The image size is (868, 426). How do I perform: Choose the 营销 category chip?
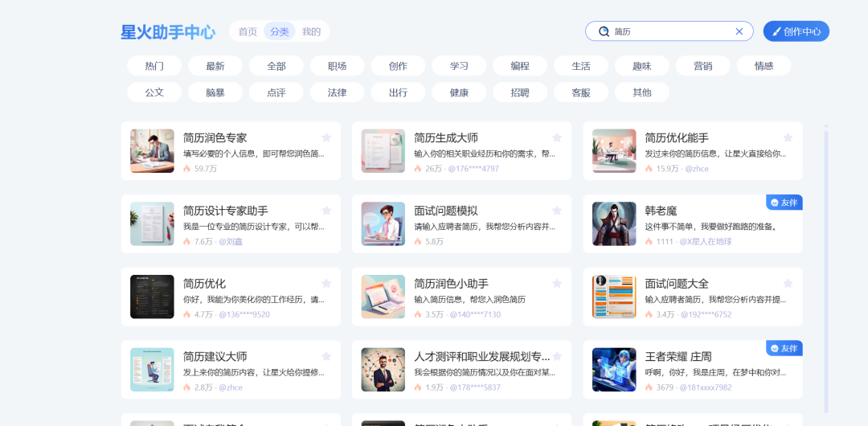click(x=702, y=66)
